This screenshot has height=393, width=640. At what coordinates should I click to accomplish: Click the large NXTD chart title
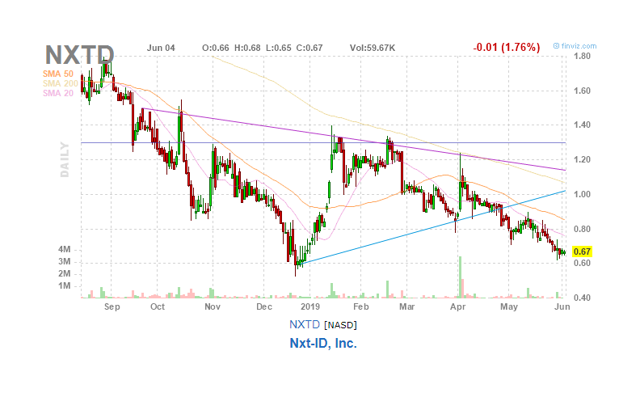click(79, 55)
